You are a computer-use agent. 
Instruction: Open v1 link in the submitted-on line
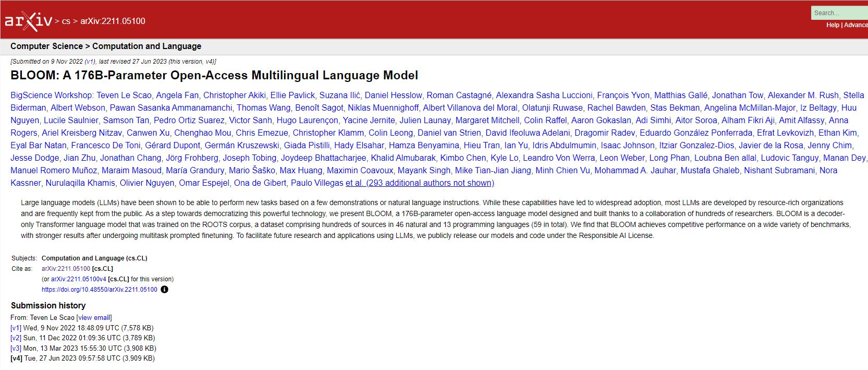click(x=90, y=62)
